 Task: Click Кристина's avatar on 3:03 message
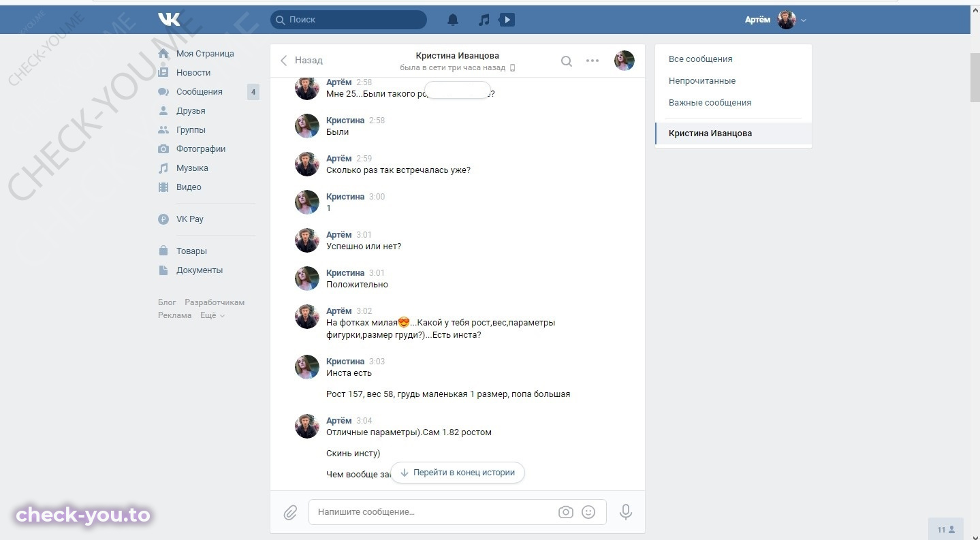click(x=307, y=367)
